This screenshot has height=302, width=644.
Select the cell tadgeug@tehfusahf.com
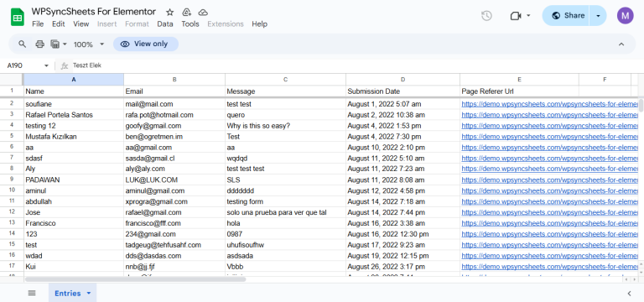click(174, 245)
